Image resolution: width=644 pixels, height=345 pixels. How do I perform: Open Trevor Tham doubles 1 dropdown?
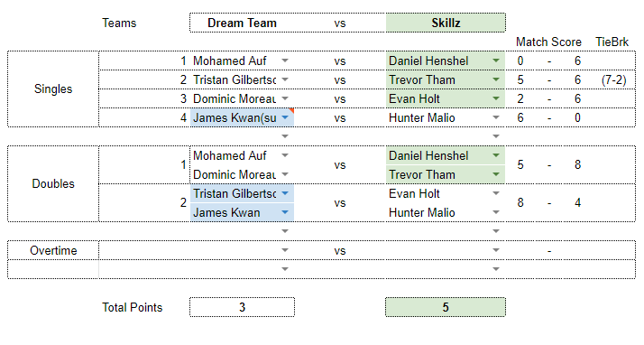click(x=496, y=174)
